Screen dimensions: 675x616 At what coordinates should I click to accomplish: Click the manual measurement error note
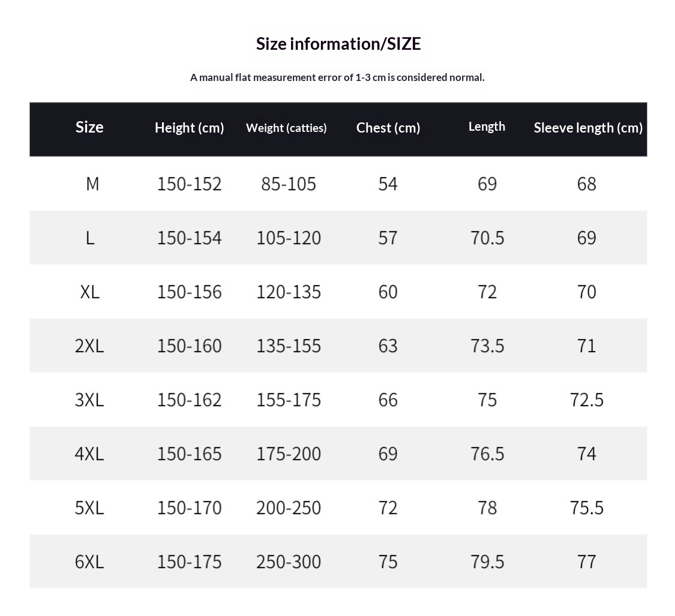(337, 77)
